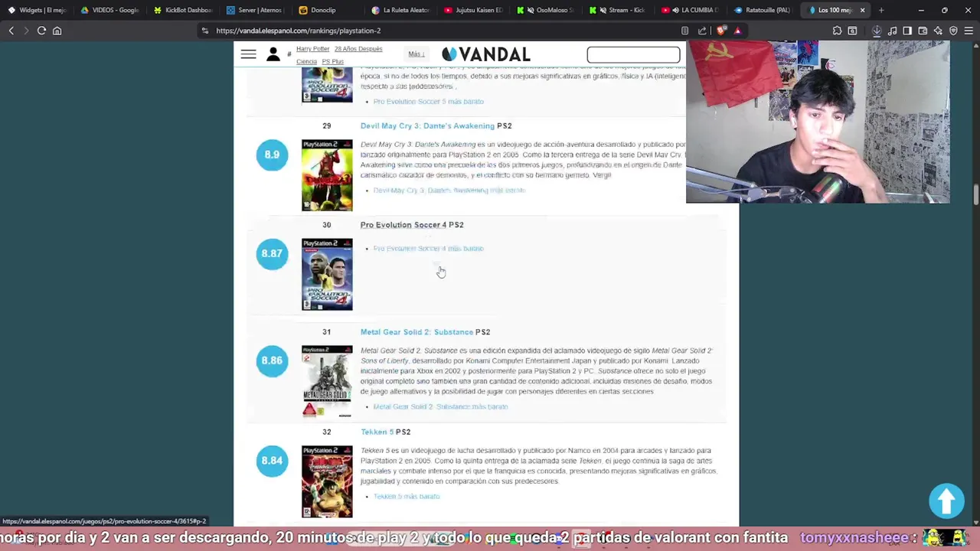Click the 8.86 score badge

click(272, 360)
